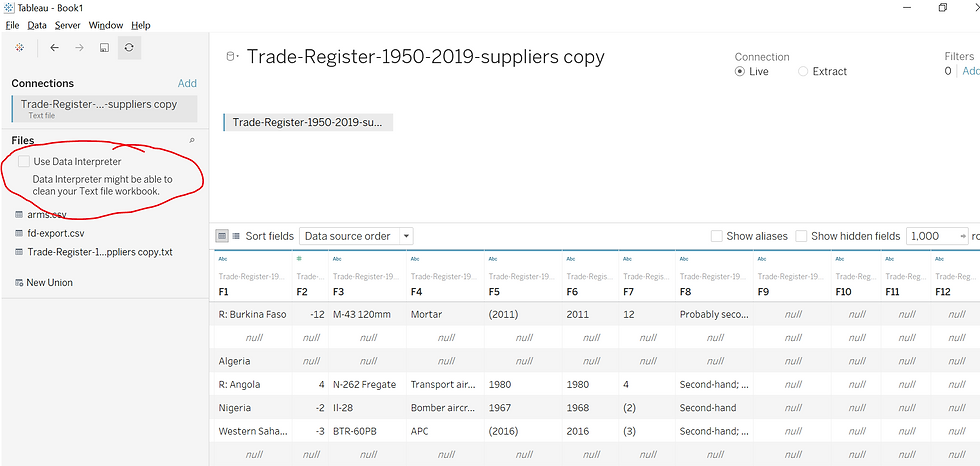Click the 'R: Burkina Faso' cell
This screenshot has width=980, height=466.
(252, 315)
